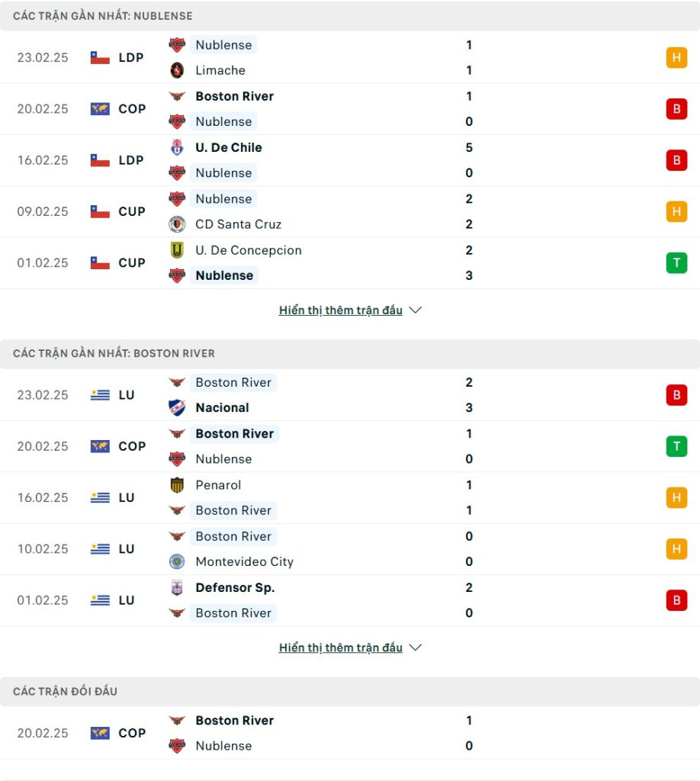Screen dimensions: 700x781
Task: Click the red B badge for Nacional match
Action: (x=676, y=395)
